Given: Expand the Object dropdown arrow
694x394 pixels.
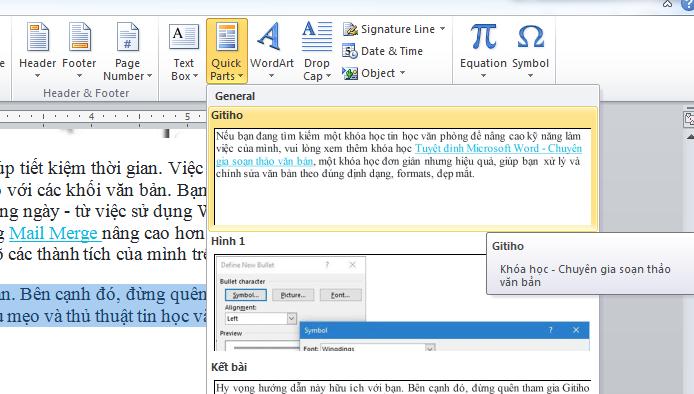Looking at the screenshot, I should pyautogui.click(x=402, y=73).
